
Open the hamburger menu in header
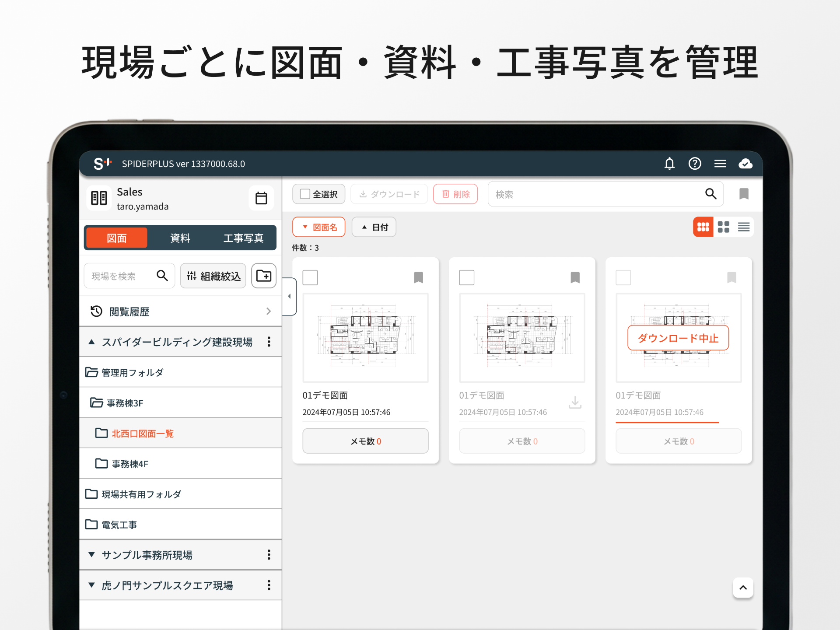point(720,164)
